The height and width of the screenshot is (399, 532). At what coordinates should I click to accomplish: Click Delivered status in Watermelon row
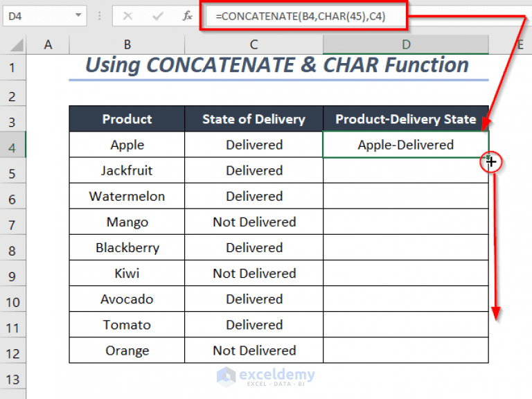(x=254, y=196)
